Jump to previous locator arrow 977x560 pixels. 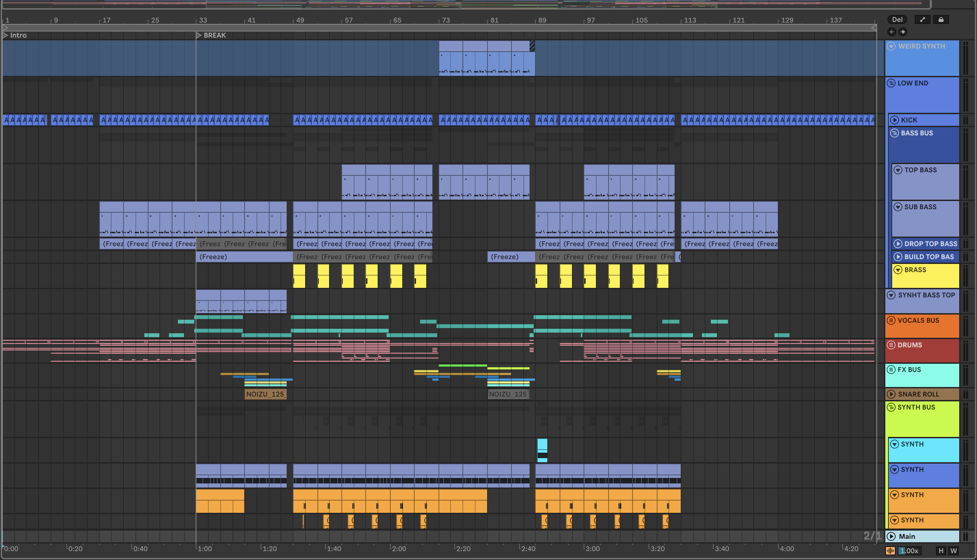(x=891, y=32)
